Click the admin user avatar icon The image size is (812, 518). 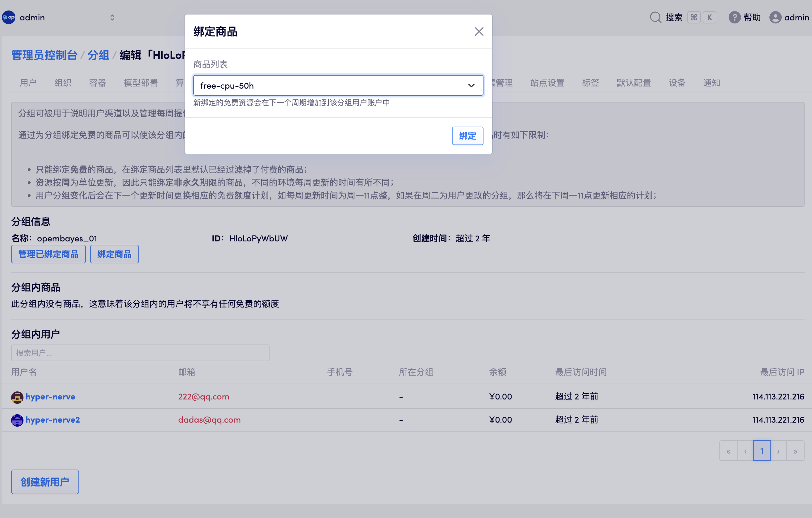(x=775, y=17)
